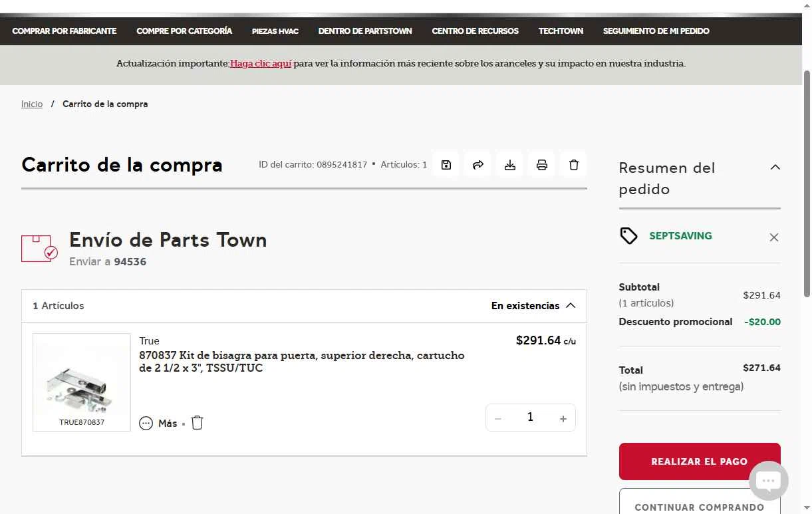812x514 pixels.
Task: Open Compre por categoría menu
Action: (184, 31)
